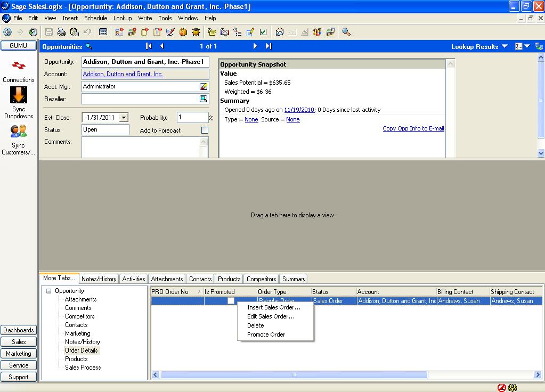Image resolution: width=545 pixels, height=392 pixels.
Task: Click the Type None link
Action: click(x=251, y=119)
